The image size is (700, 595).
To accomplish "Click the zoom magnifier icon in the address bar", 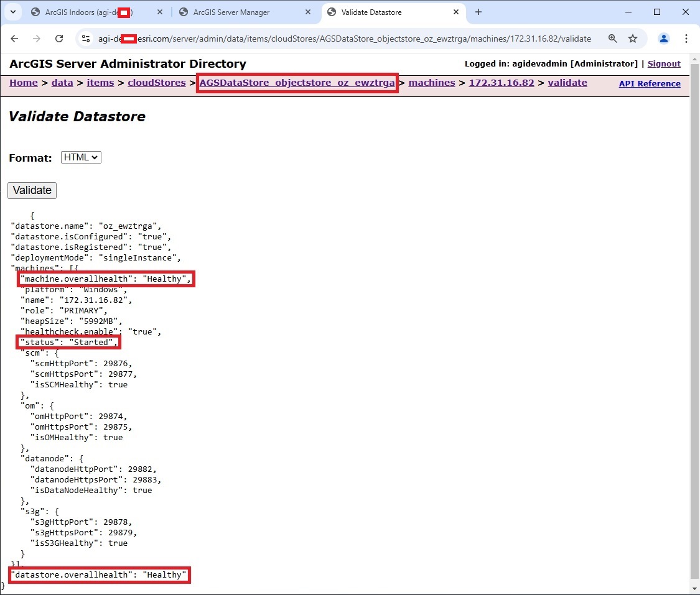I will tap(612, 39).
